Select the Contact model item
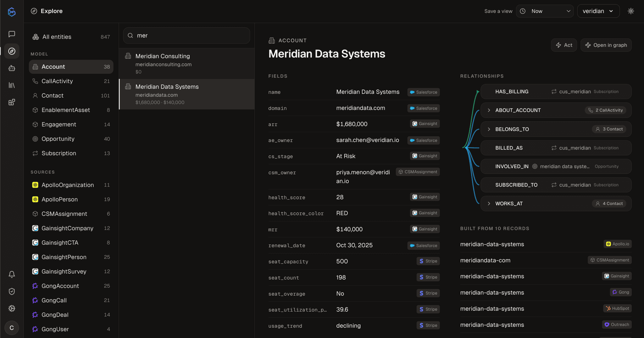 point(71,95)
